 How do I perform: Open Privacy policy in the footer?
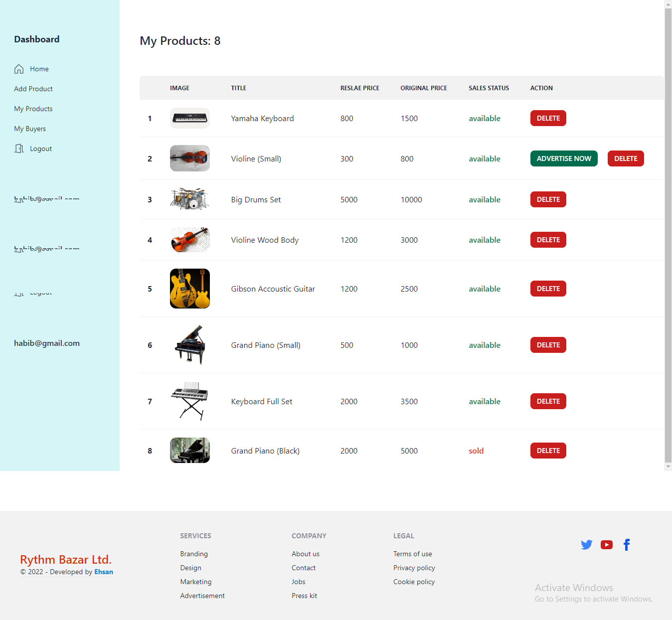tap(414, 568)
